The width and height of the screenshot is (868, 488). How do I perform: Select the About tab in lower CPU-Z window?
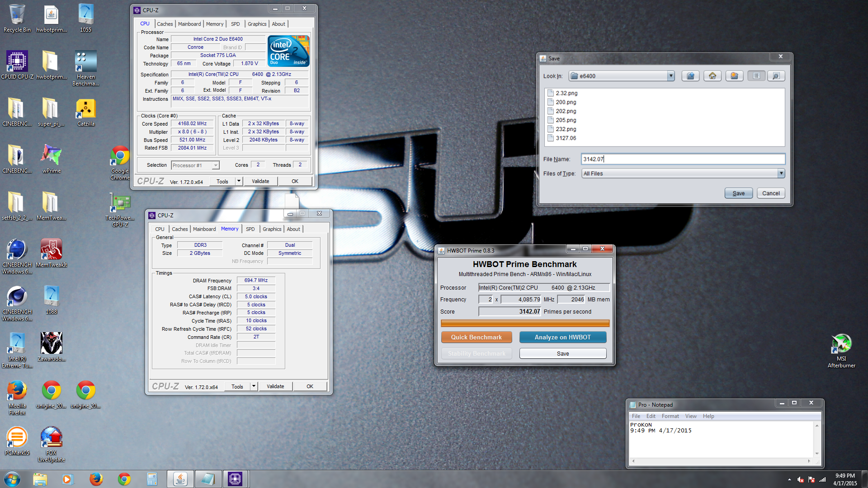[293, 229]
